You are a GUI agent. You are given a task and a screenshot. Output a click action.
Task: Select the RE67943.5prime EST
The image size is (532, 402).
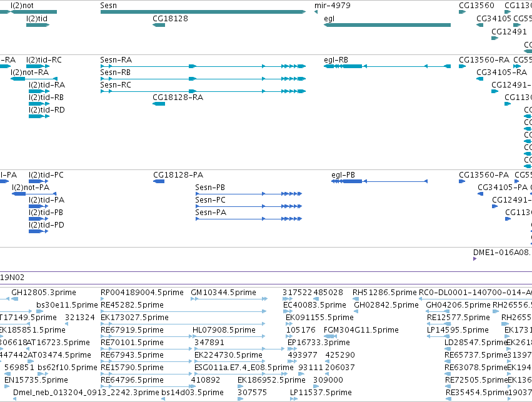pos(146,361)
